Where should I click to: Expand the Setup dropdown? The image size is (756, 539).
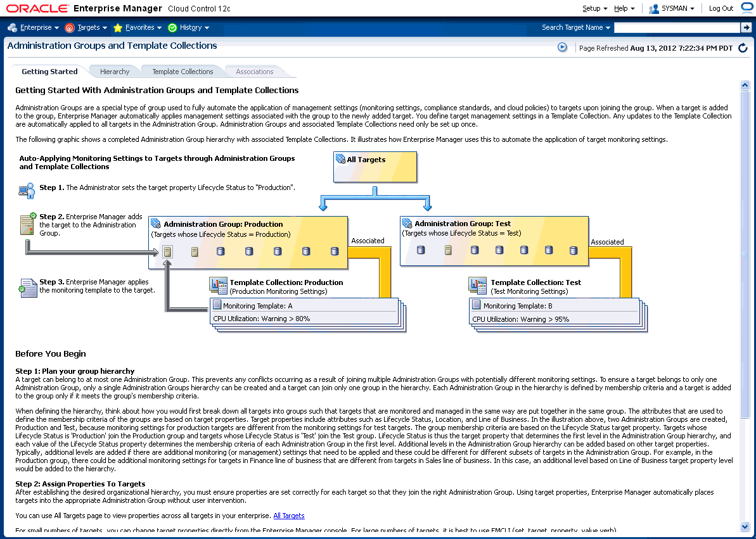(594, 8)
